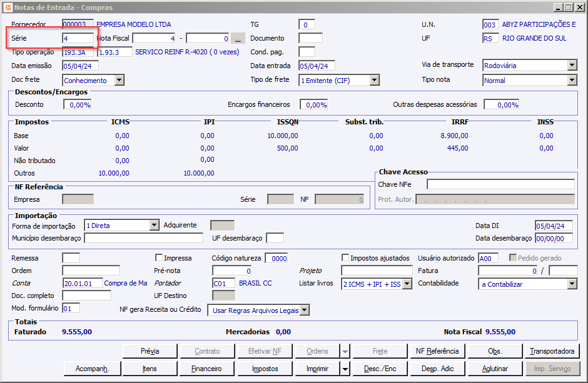The width and height of the screenshot is (588, 383).
Task: Close the Notas de Entrada window
Action: (579, 7)
